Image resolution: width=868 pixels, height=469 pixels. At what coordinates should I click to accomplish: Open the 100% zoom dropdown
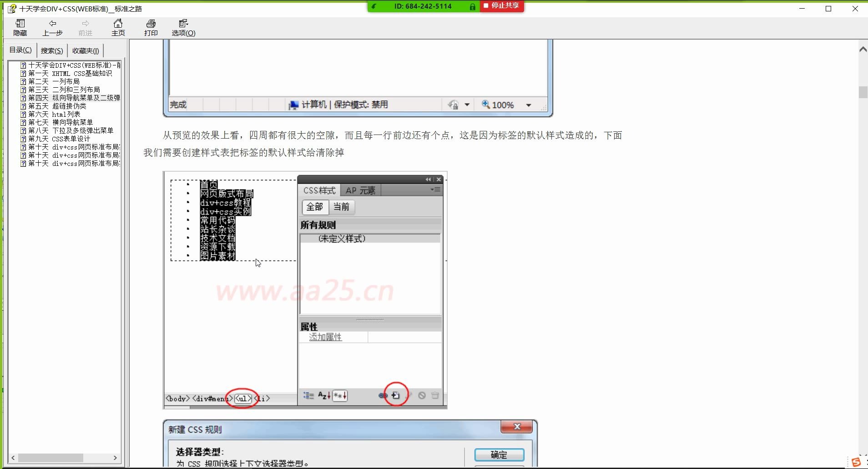(x=528, y=105)
